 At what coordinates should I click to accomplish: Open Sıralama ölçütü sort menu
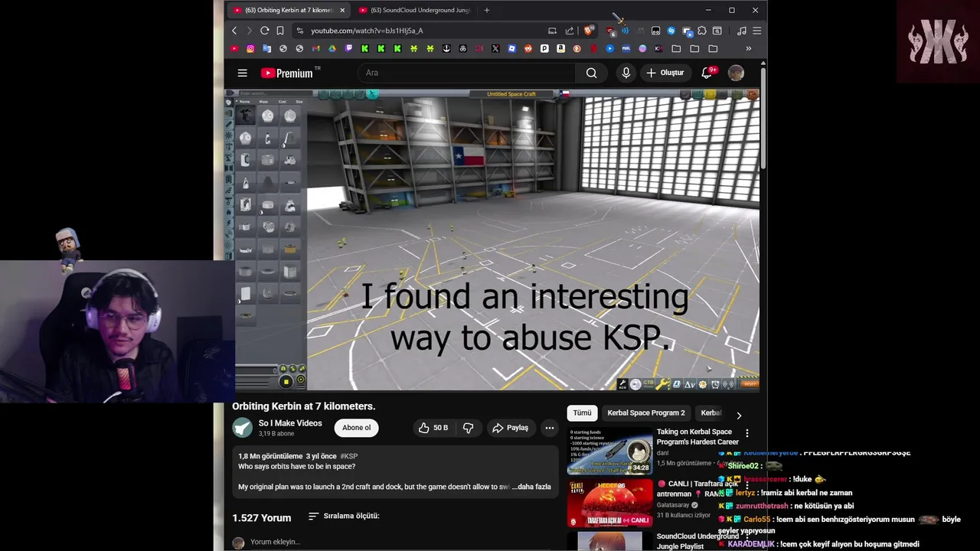point(344,516)
